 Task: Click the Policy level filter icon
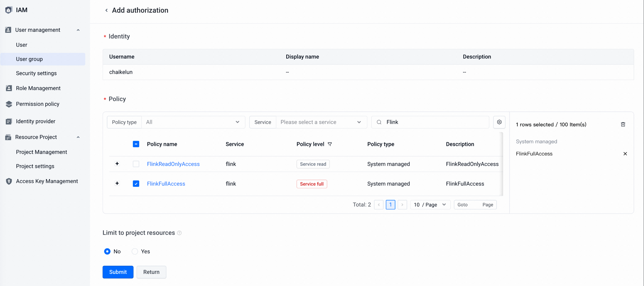pyautogui.click(x=330, y=144)
